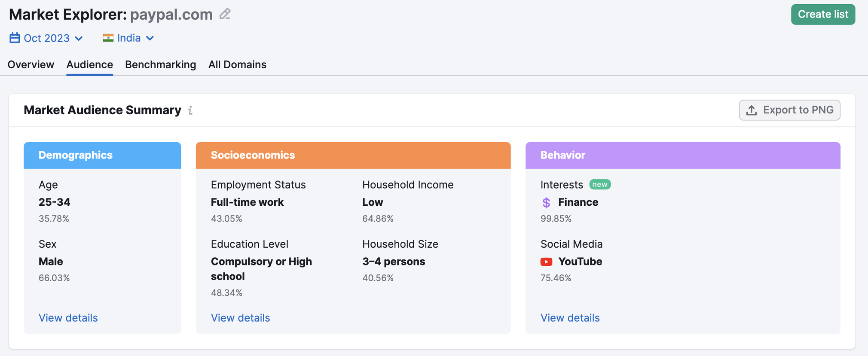868x356 pixels.
Task: Click the '35.78%' age percentage
Action: (54, 219)
